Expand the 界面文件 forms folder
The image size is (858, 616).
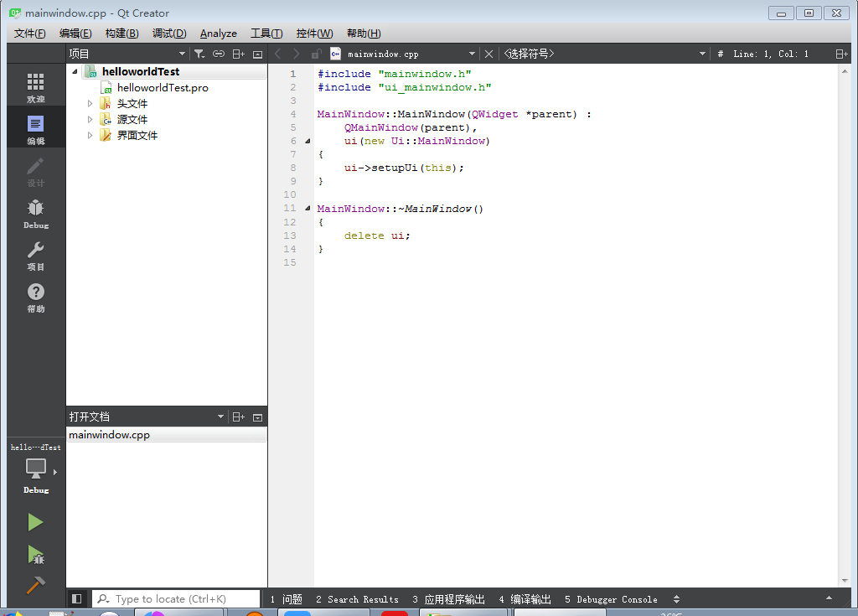[90, 135]
